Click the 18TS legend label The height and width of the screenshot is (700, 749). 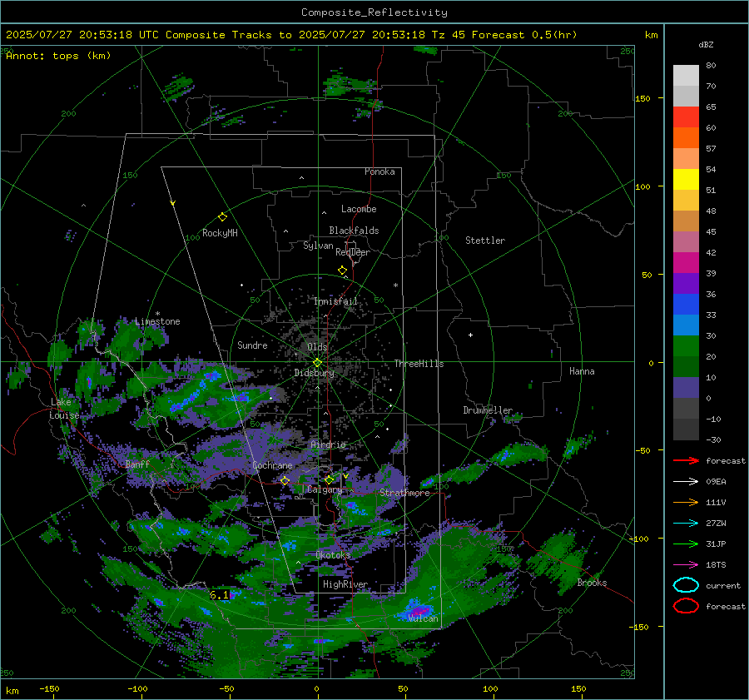(716, 565)
